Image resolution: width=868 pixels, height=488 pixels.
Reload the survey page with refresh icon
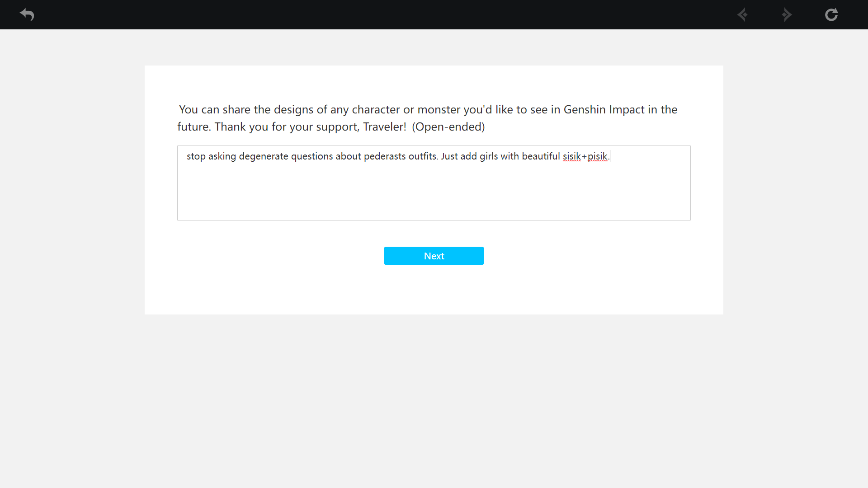pos(831,14)
